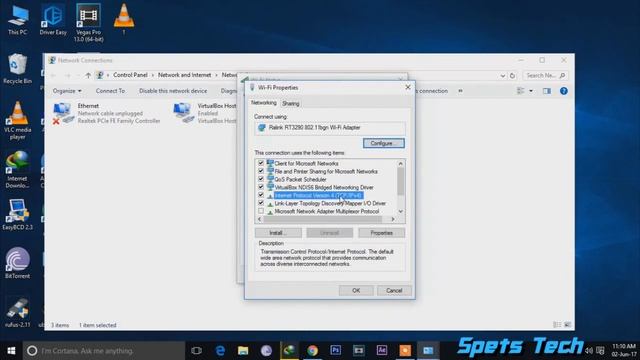Refresh the Network Connections address bar
The width and height of the screenshot is (640, 360).
pyautogui.click(x=512, y=76)
